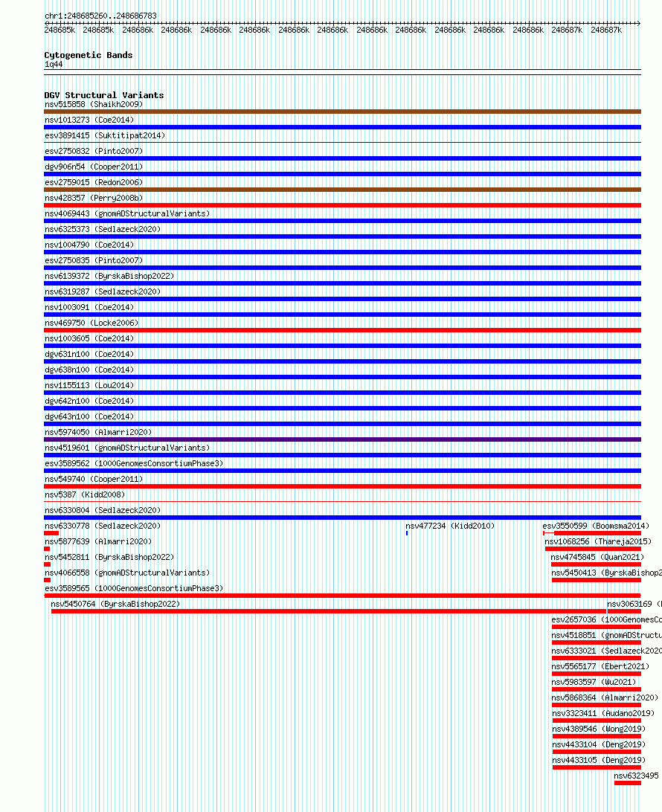The image size is (662, 812).
Task: Select dgv643n100 (Coe2014) label
Action: [x=89, y=416]
